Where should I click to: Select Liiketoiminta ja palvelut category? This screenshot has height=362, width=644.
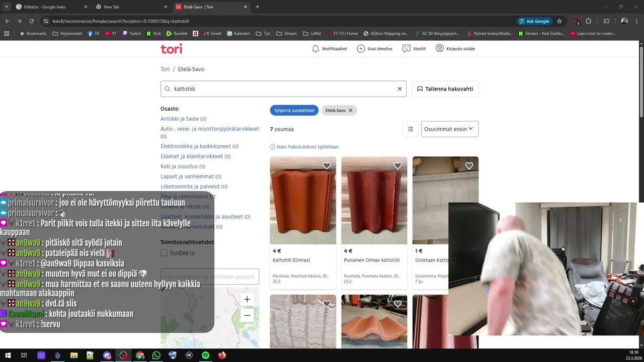pos(190,187)
